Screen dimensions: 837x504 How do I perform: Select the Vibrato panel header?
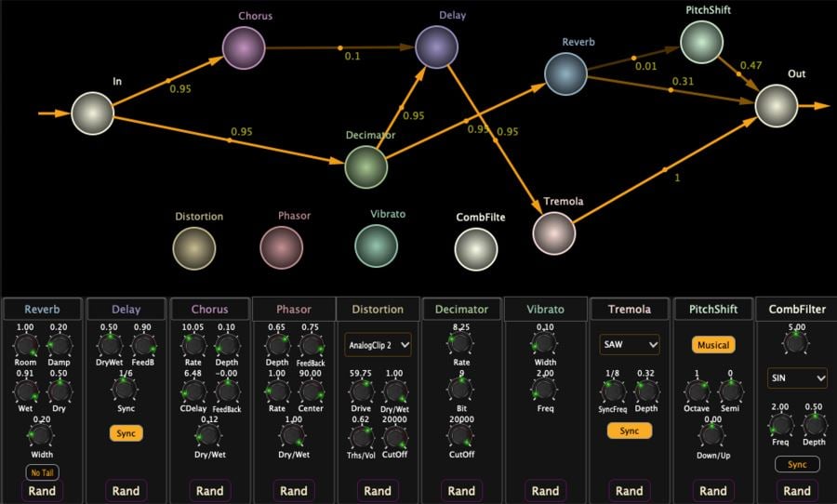[545, 310]
